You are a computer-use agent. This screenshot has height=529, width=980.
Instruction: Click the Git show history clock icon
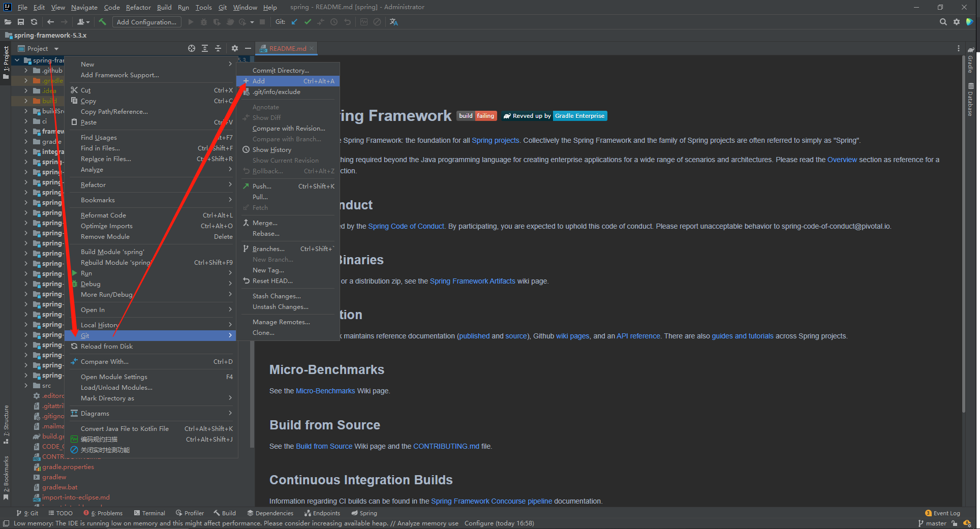click(x=334, y=22)
